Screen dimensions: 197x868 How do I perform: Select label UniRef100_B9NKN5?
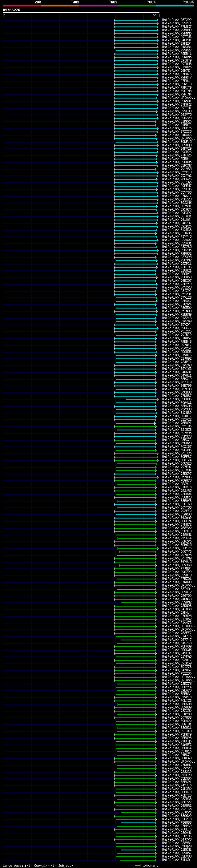click(176, 57)
